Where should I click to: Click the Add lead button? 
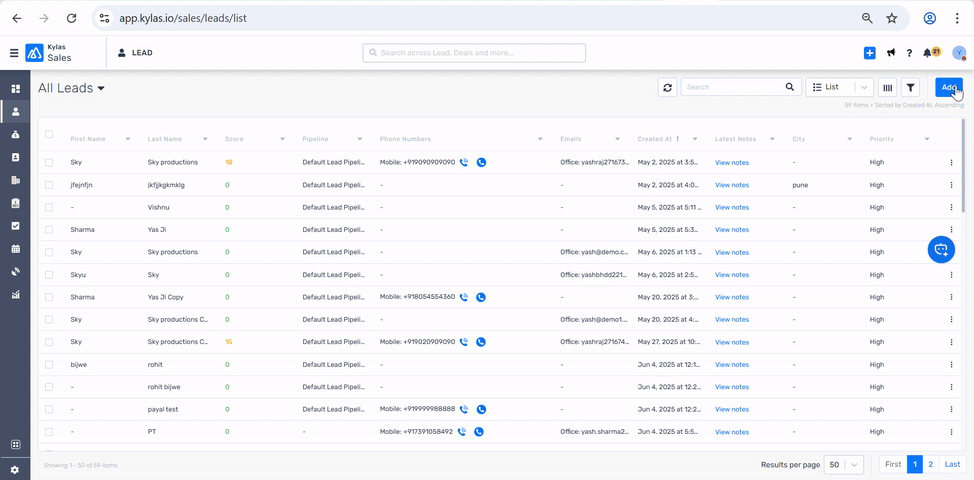pos(949,88)
